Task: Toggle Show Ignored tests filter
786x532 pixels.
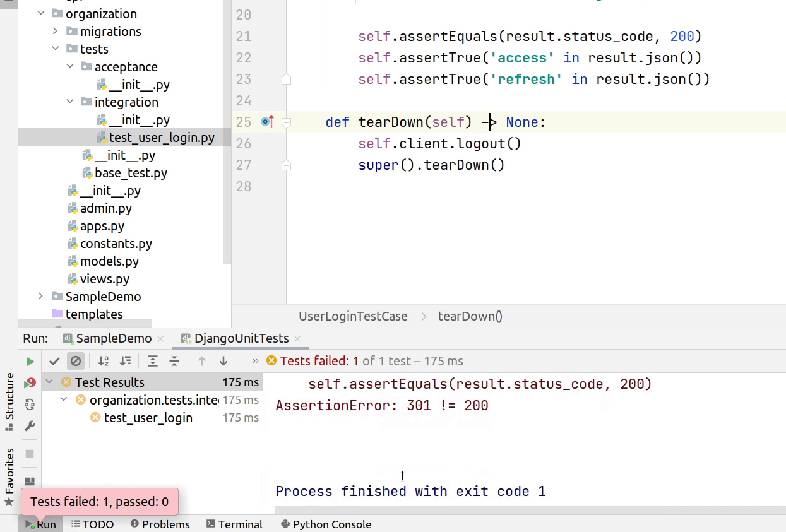Action: 76,361
